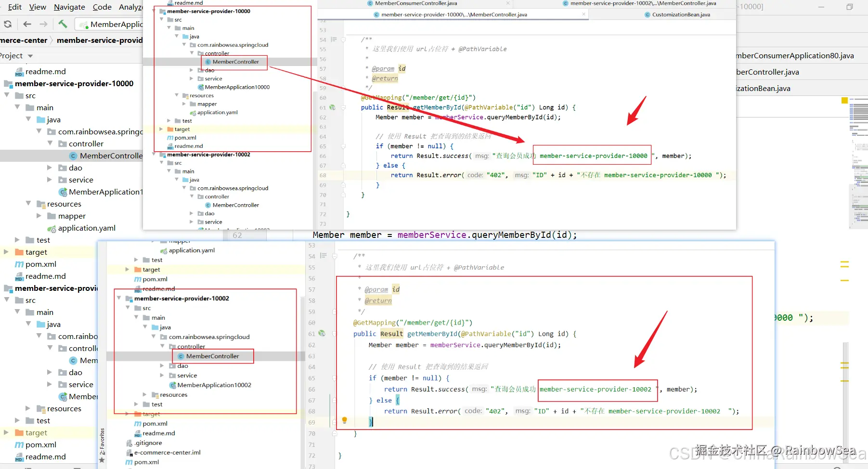Select MemberApplication10000 in the upper inset tree
Image resolution: width=868 pixels, height=469 pixels.
237,87
